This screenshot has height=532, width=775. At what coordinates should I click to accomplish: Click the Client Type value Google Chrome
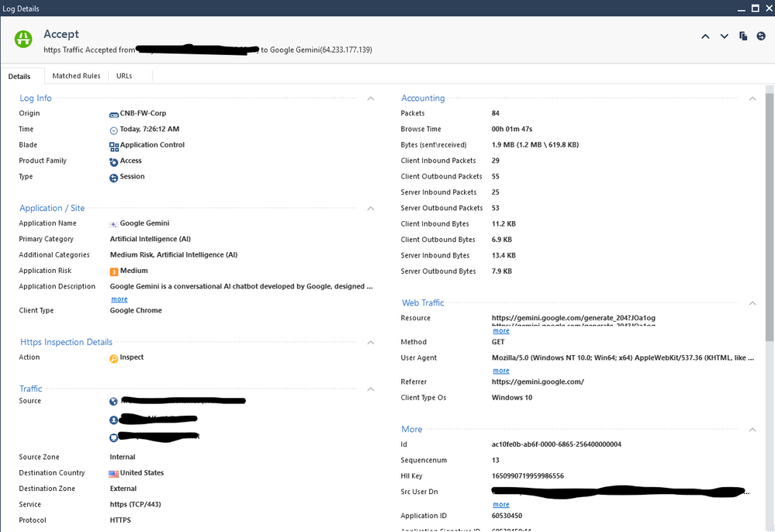point(136,310)
